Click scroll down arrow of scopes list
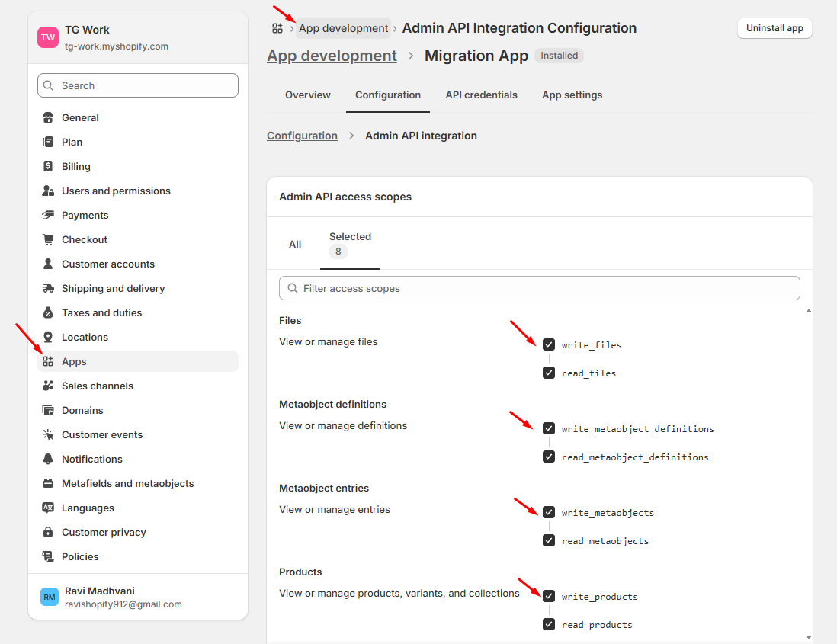Image resolution: width=837 pixels, height=644 pixels. [809, 637]
